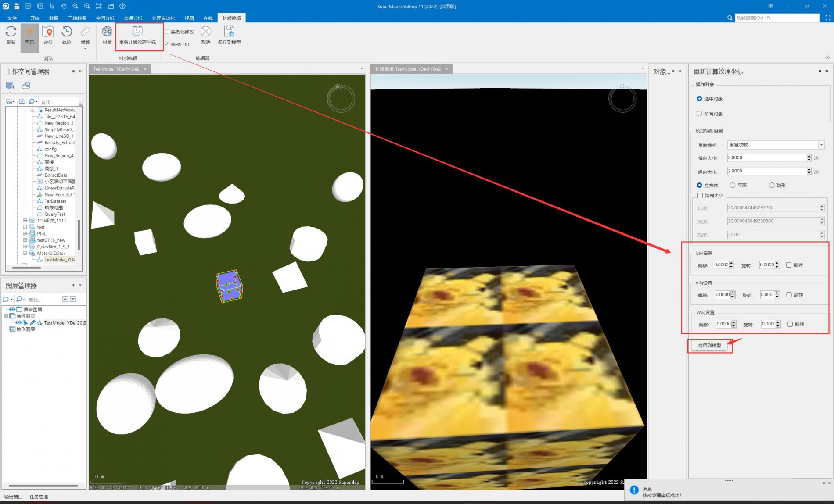Image resolution: width=834 pixels, height=504 pixels.
Task: Expand the MaterialEditor tree node
Action: [25, 253]
